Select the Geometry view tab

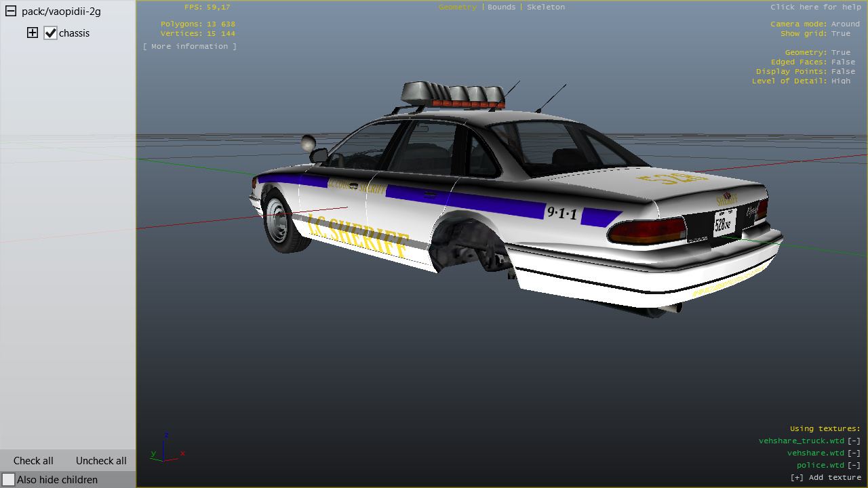(x=458, y=7)
